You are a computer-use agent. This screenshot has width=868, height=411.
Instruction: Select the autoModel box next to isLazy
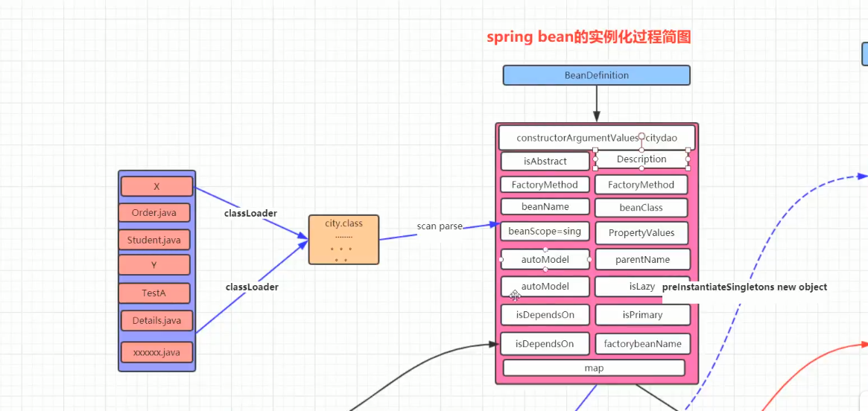tap(545, 287)
